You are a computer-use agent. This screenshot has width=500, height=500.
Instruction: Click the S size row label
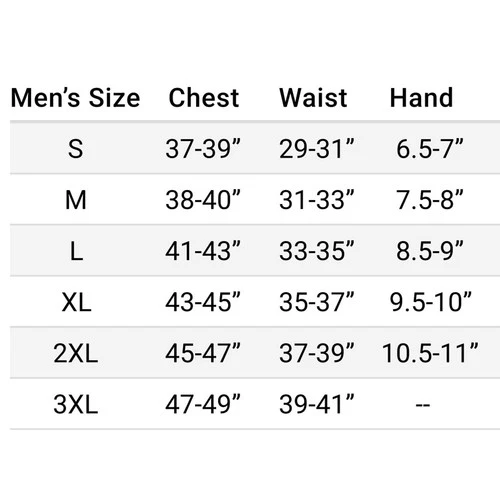76,149
